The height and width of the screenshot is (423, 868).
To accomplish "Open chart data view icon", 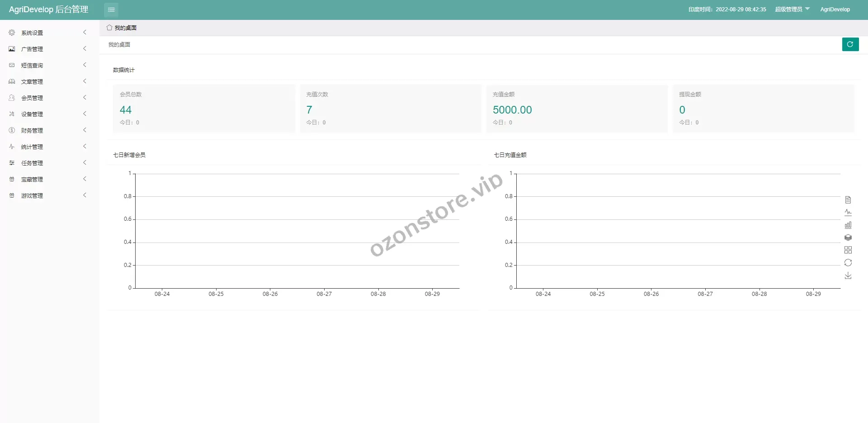I will click(848, 200).
